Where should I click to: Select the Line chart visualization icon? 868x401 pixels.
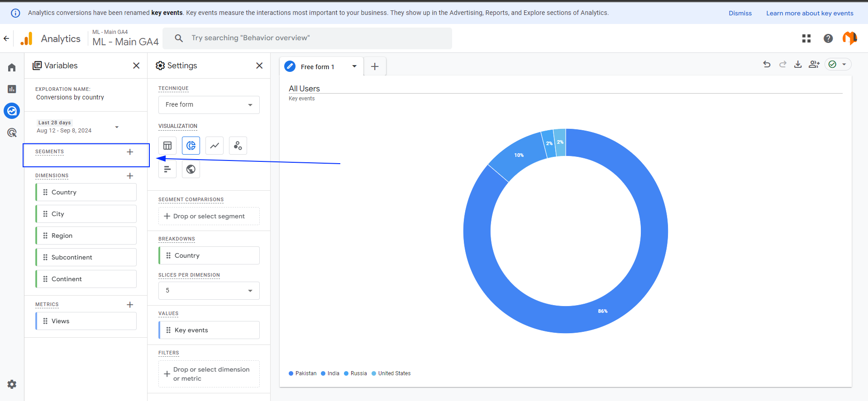(x=215, y=146)
